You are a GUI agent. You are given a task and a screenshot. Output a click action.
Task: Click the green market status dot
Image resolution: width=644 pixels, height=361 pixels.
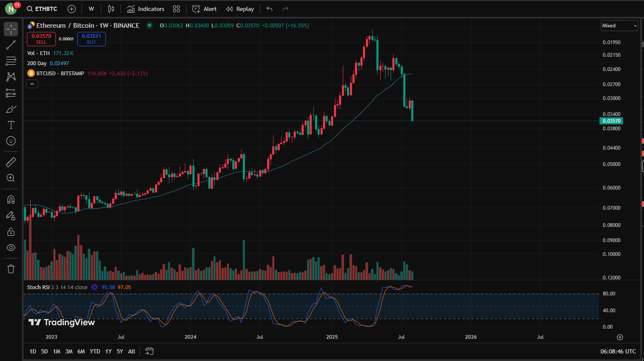coord(149,25)
